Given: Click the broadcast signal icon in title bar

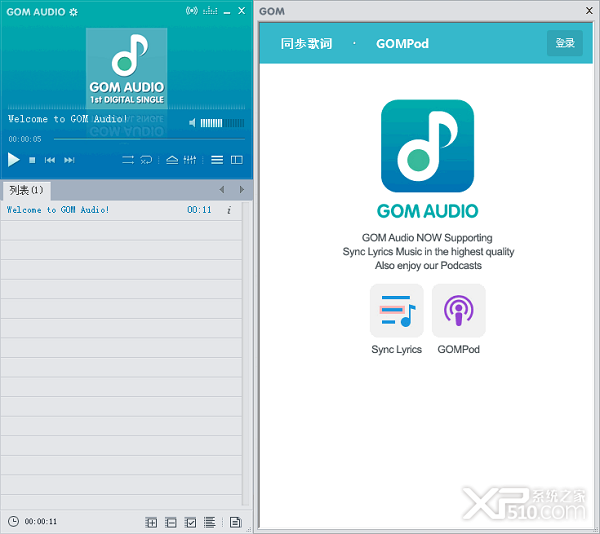Looking at the screenshot, I should pos(192,11).
